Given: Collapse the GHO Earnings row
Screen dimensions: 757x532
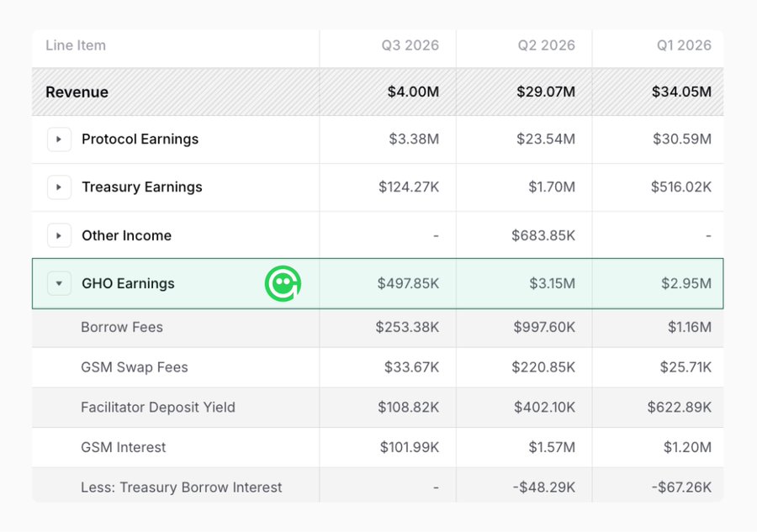Looking at the screenshot, I should 59,283.
